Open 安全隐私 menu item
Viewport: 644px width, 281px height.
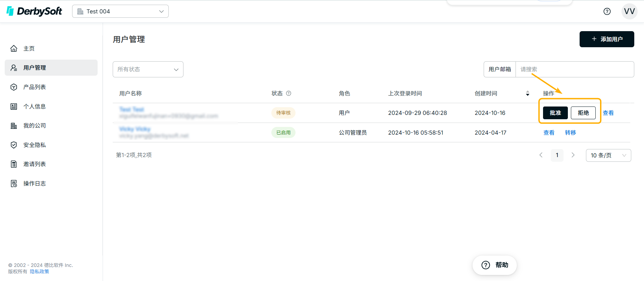point(51,145)
